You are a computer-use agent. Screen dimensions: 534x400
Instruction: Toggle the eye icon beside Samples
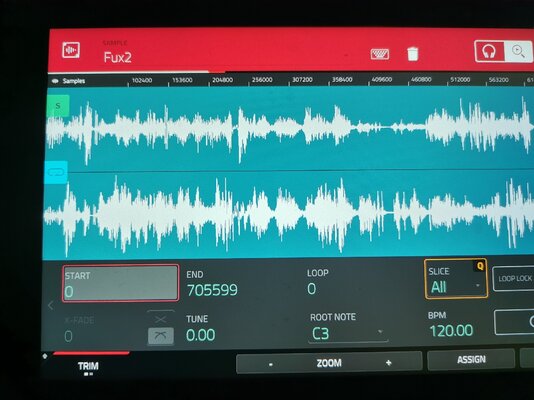[x=55, y=81]
